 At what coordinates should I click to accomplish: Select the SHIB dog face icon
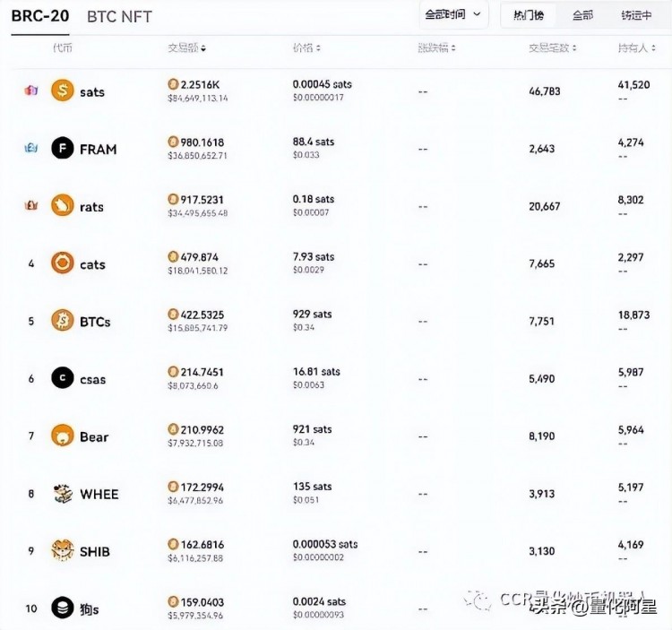[x=62, y=550]
